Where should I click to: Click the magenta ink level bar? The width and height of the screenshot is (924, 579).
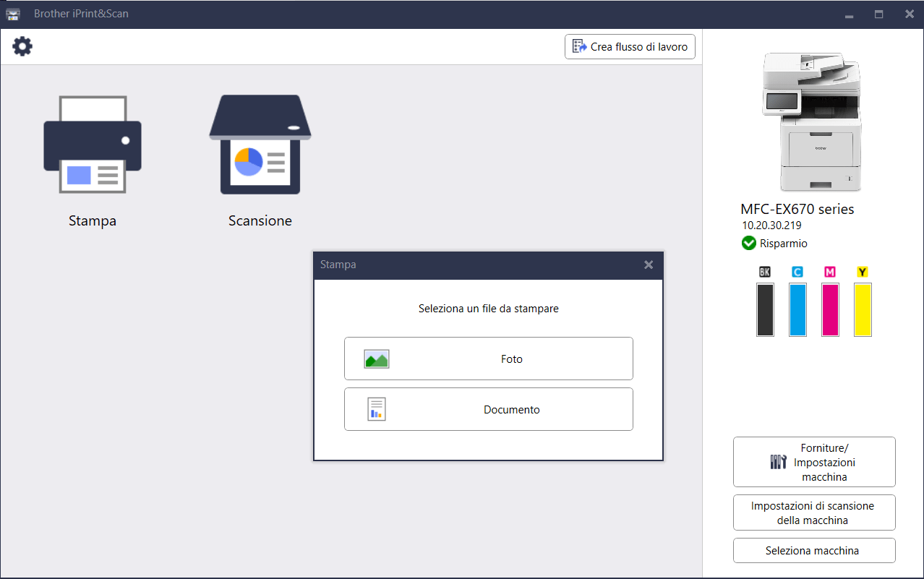pos(830,309)
